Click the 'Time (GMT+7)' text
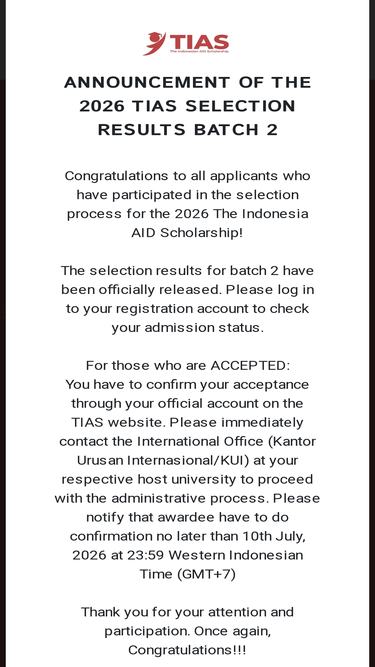 click(x=188, y=574)
